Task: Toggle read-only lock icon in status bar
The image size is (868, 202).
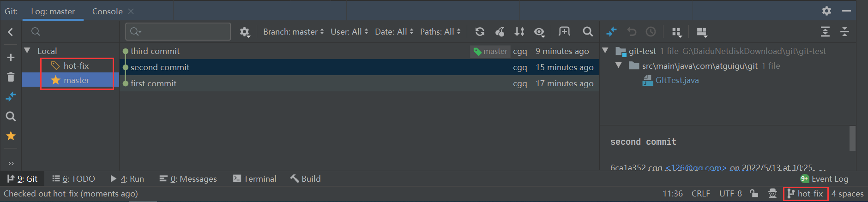Action: pos(754,194)
